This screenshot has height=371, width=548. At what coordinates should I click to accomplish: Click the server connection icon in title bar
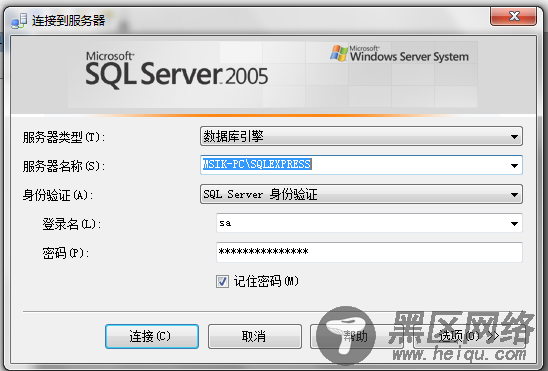tap(19, 21)
